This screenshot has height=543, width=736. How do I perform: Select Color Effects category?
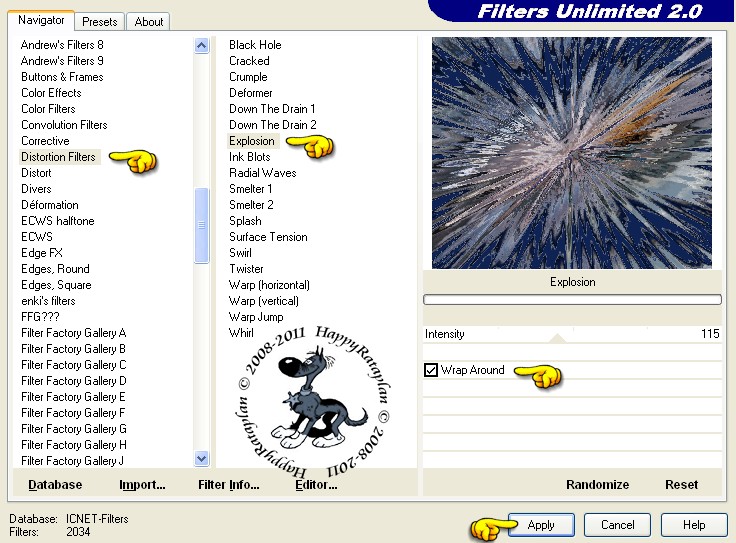coord(51,93)
